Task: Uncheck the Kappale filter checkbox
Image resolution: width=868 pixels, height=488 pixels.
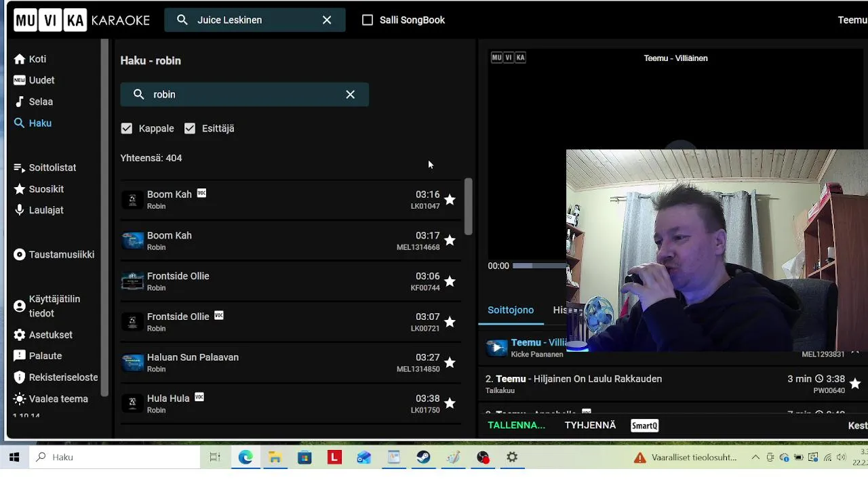Action: pyautogui.click(x=127, y=128)
